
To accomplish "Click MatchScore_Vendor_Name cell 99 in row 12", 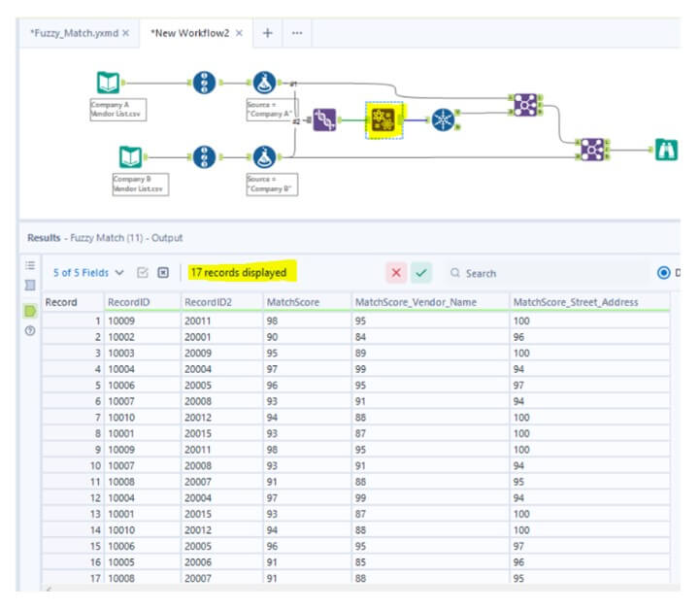I will [x=430, y=497].
